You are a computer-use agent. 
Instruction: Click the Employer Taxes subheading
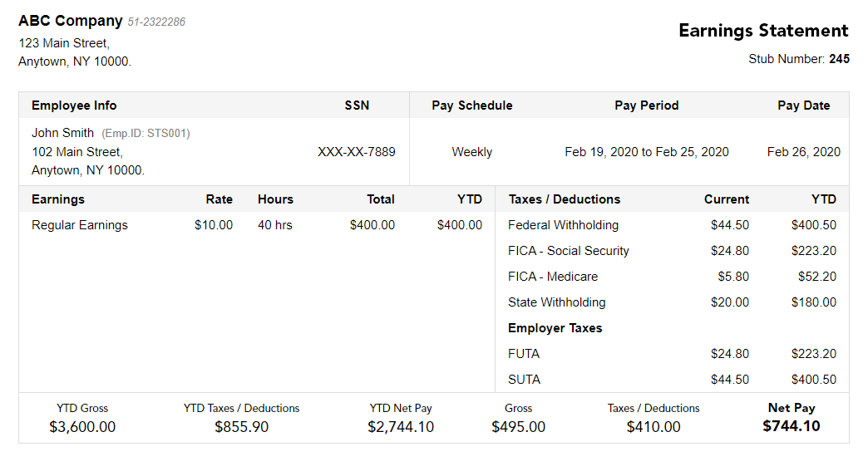555,328
